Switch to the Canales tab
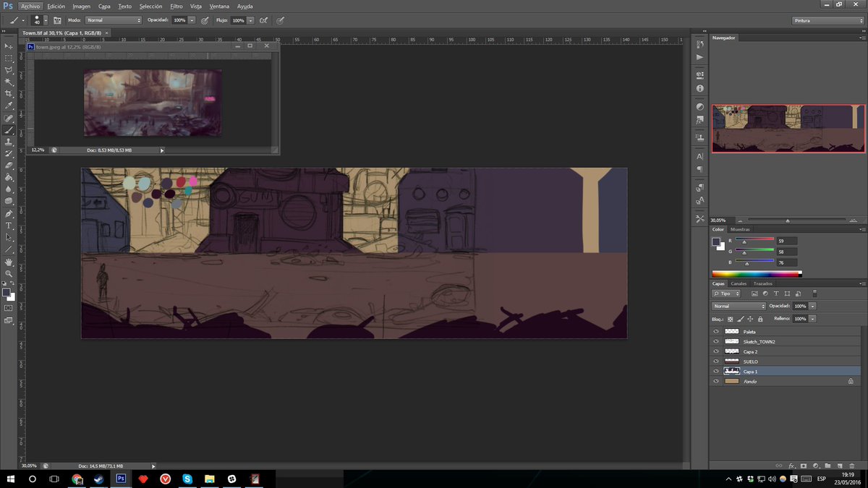Viewport: 868px width, 488px height. tap(738, 283)
